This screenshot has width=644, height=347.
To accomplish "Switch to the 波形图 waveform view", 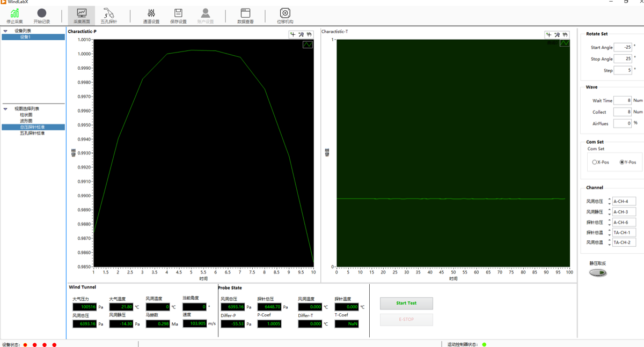I will click(26, 121).
